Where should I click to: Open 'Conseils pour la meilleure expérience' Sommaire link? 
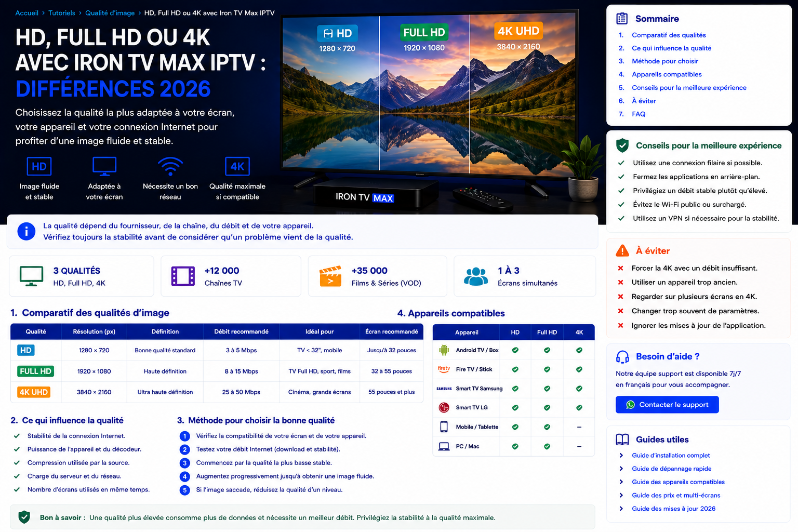pos(689,87)
